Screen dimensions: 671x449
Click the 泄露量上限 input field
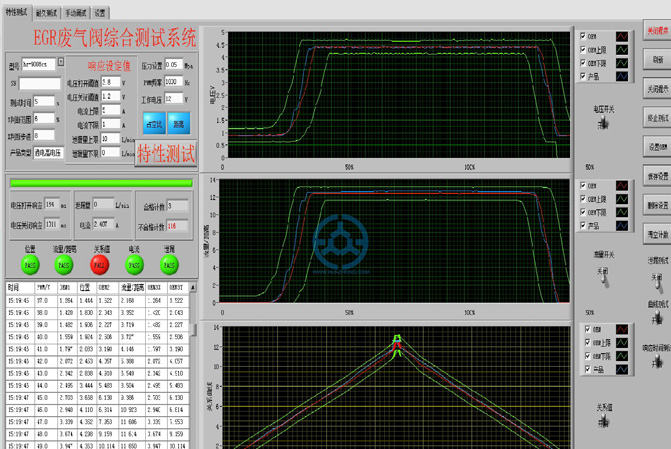click(x=110, y=138)
